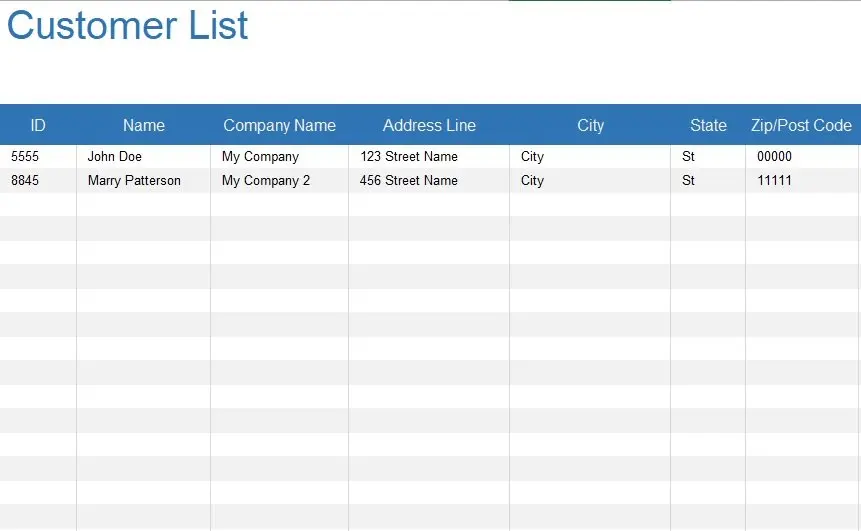The image size is (861, 531).
Task: Select the ID column header
Action: pyautogui.click(x=38, y=125)
